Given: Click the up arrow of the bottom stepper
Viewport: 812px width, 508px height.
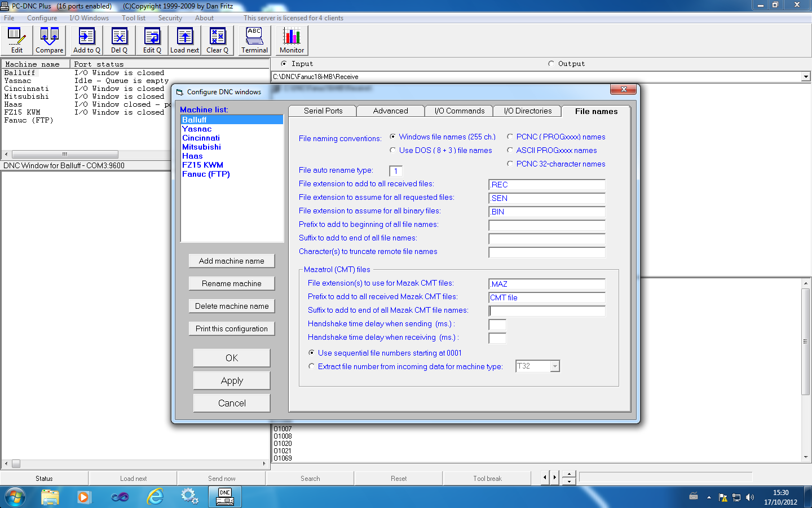Looking at the screenshot, I should tap(569, 474).
